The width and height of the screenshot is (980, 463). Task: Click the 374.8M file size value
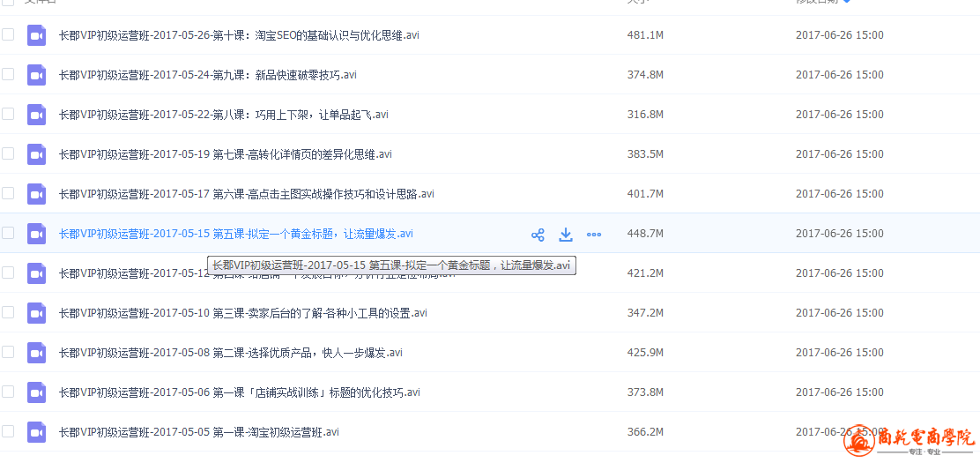coord(645,75)
